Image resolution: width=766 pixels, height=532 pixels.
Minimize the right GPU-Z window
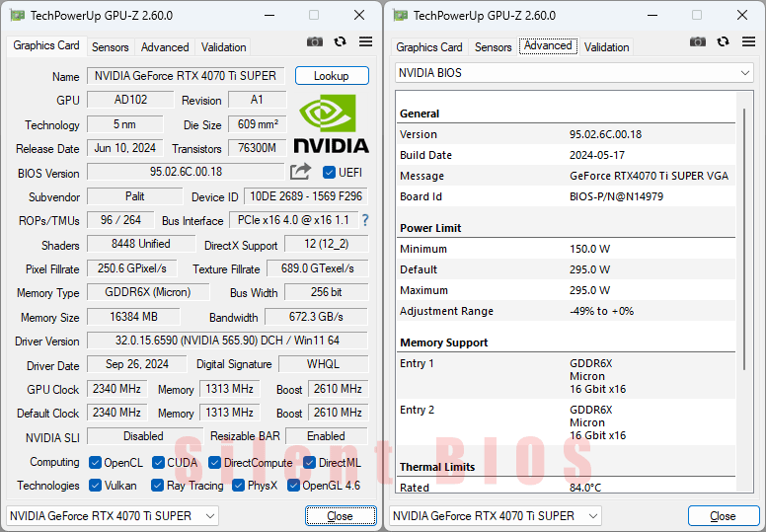652,16
